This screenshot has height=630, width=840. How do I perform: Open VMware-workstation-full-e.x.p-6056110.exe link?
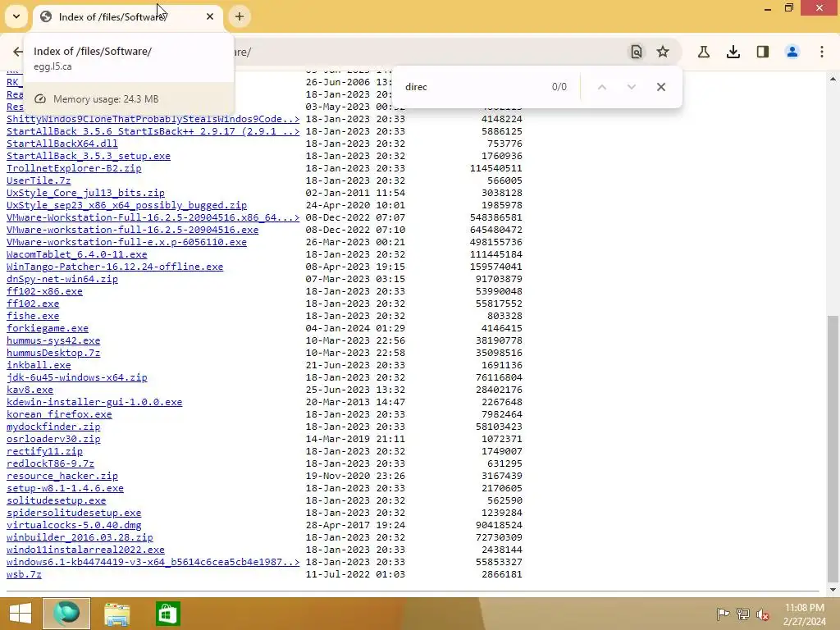point(126,242)
